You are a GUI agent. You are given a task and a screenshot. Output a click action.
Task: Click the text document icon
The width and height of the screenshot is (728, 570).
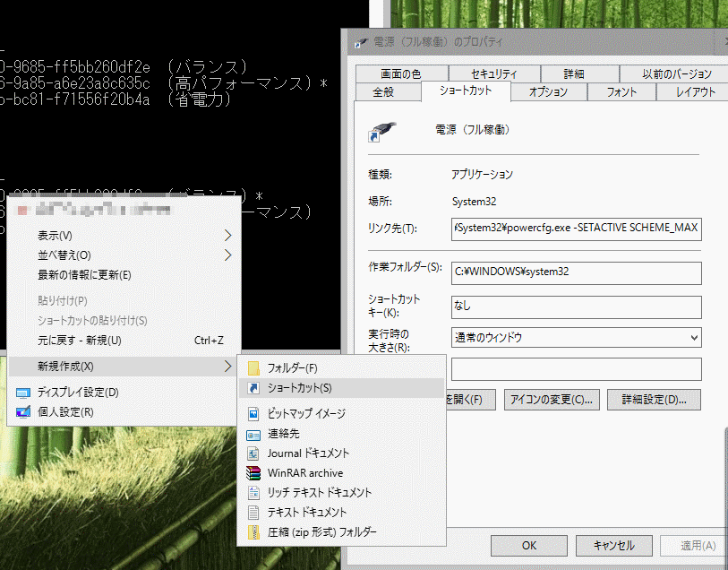point(253,513)
